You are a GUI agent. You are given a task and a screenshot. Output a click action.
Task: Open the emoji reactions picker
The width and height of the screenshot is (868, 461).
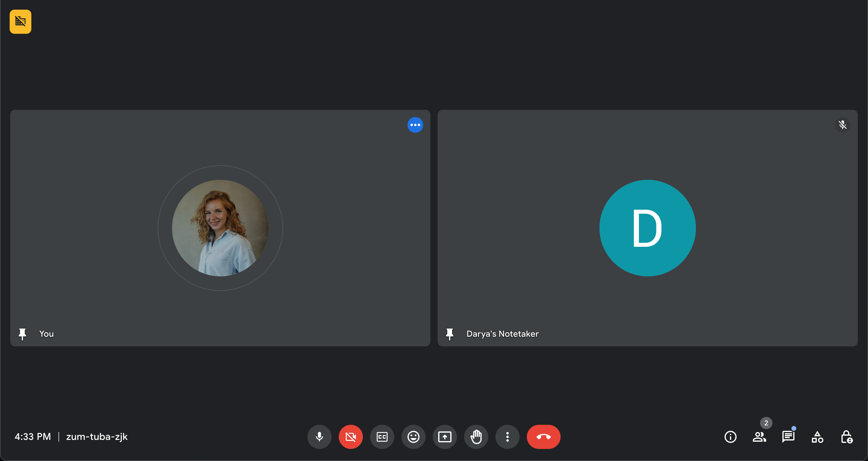(x=413, y=437)
